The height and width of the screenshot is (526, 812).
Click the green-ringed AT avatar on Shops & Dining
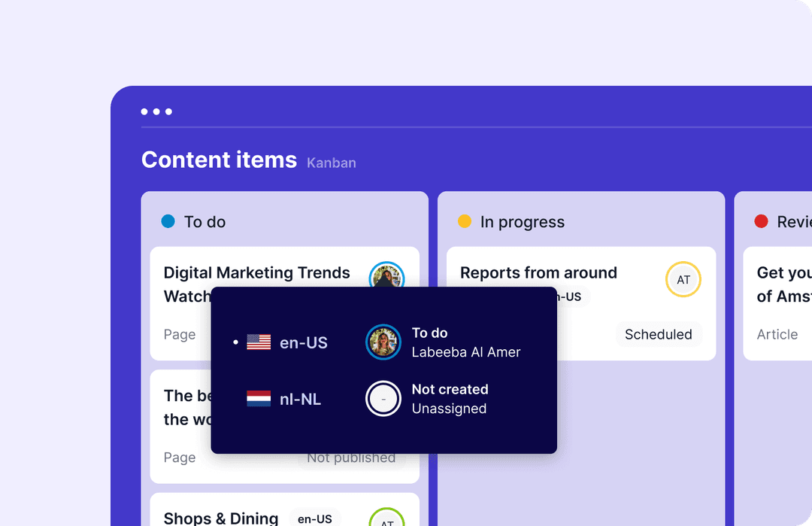386,519
